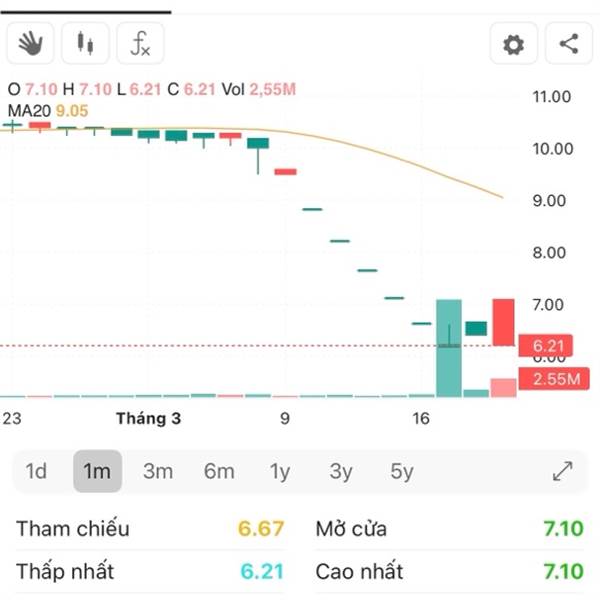The image size is (600, 600).
Task: Expand chart to fullscreen icon
Action: click(563, 471)
